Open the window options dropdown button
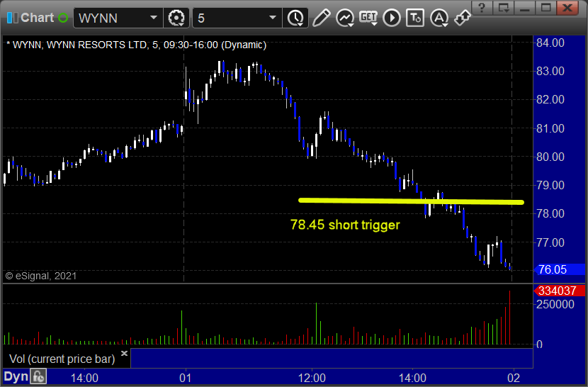 503,8
